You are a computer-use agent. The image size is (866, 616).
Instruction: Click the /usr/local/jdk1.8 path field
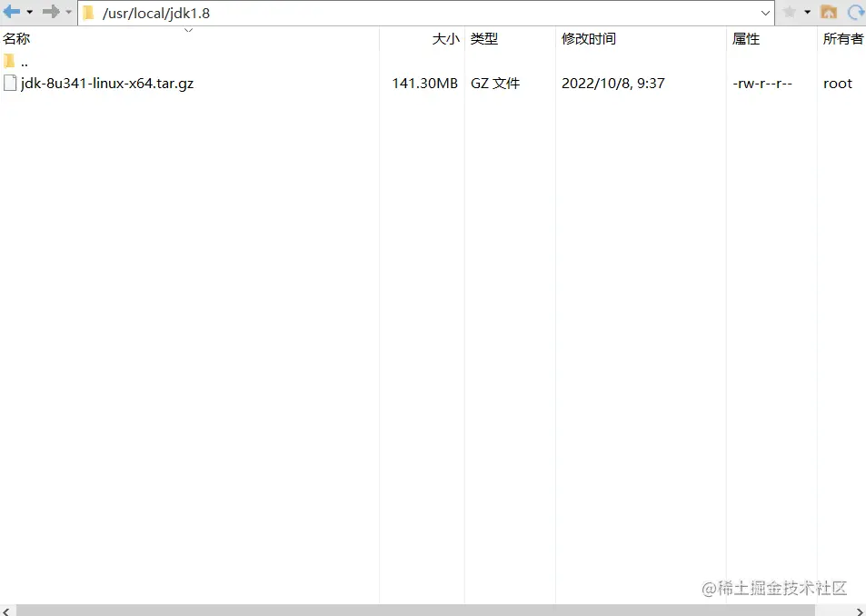pyautogui.click(x=426, y=13)
